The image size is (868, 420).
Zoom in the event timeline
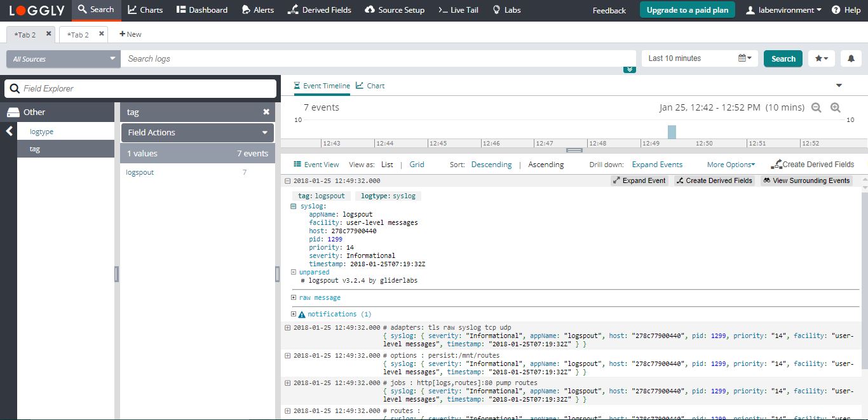click(836, 108)
